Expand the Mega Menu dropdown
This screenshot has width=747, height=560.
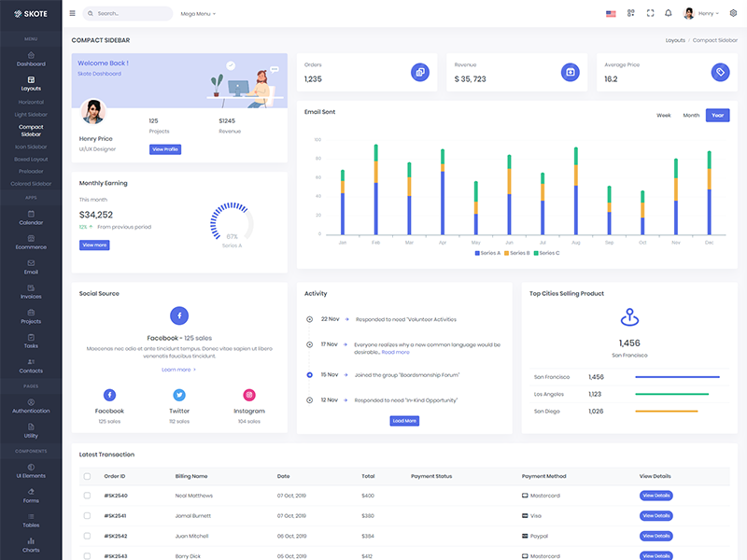pos(197,14)
